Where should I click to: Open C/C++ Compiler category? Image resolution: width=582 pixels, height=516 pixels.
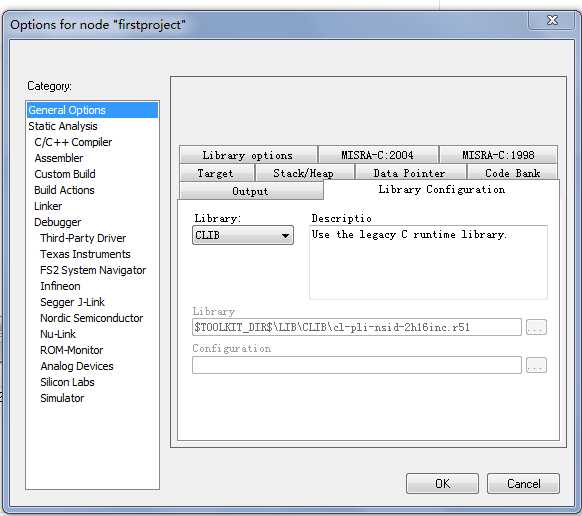[73, 142]
